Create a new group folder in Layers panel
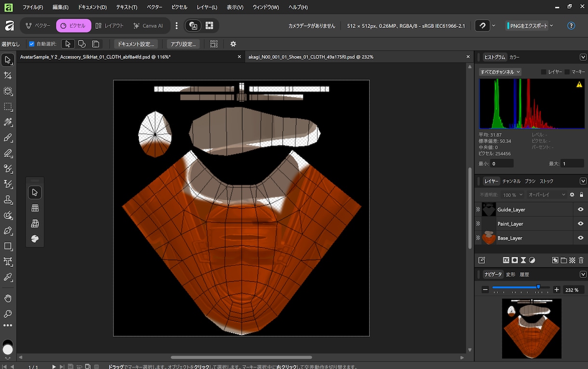 point(564,260)
